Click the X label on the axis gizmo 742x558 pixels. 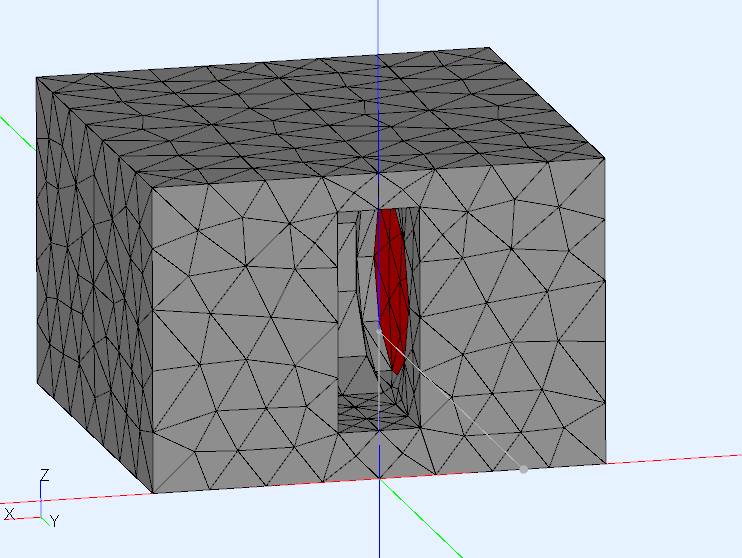[x=9, y=514]
